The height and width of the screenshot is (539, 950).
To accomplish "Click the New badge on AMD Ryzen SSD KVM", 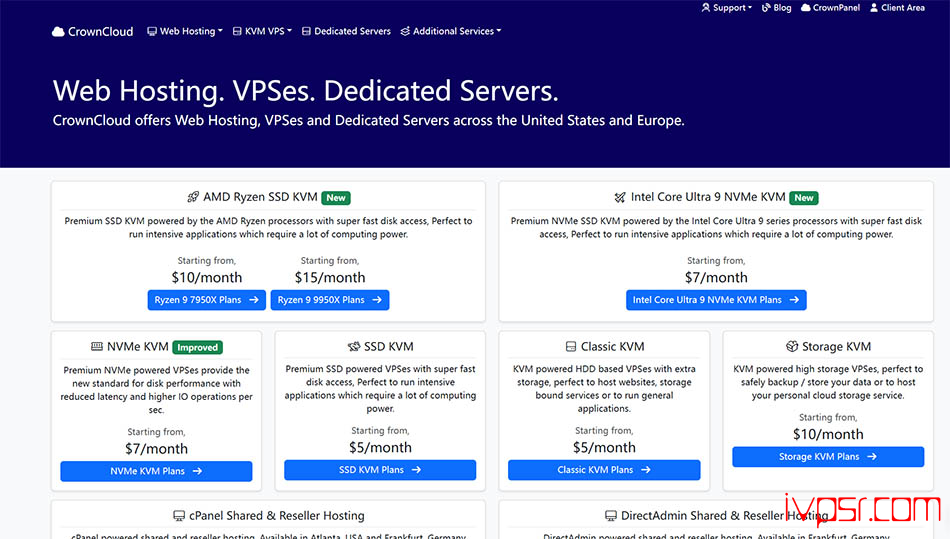I will pos(336,197).
